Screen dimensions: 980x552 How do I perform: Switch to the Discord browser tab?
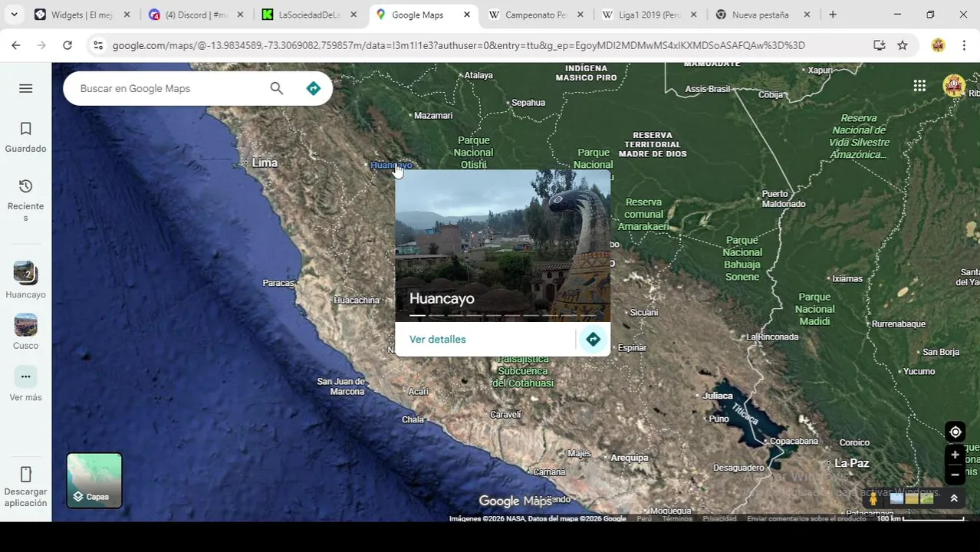pos(196,15)
